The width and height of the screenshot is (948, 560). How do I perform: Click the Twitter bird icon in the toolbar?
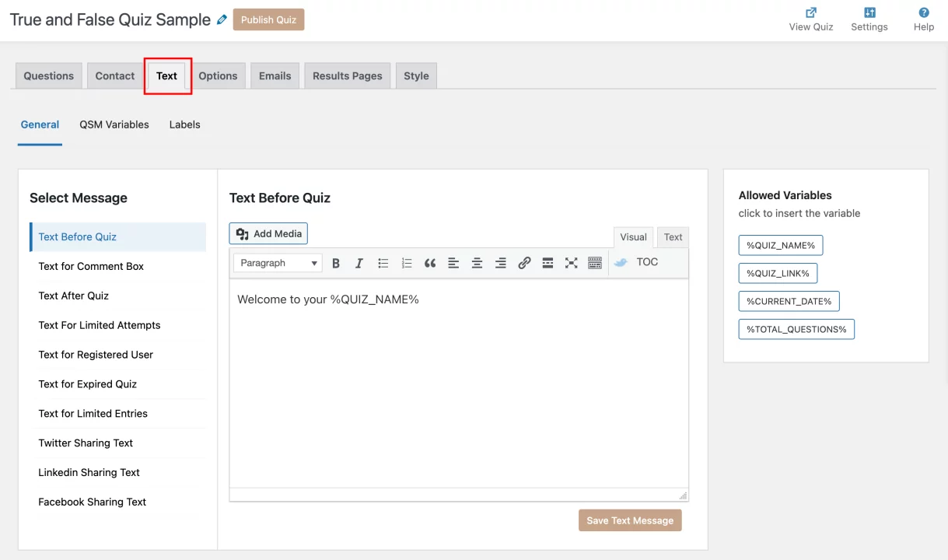click(x=619, y=262)
